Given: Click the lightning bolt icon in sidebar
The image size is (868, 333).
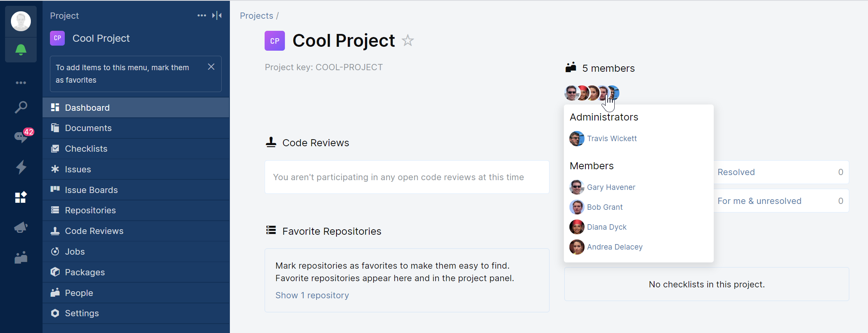Looking at the screenshot, I should pos(21,167).
